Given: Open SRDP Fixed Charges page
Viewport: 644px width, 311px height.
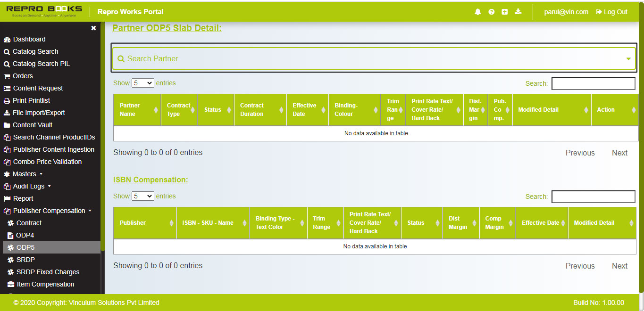Looking at the screenshot, I should [x=48, y=272].
